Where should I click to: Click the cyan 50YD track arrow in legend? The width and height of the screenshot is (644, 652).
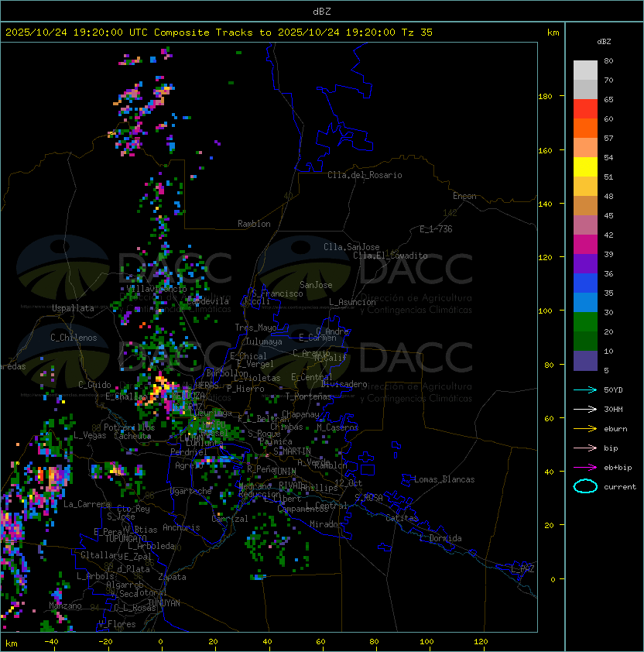tap(585, 389)
